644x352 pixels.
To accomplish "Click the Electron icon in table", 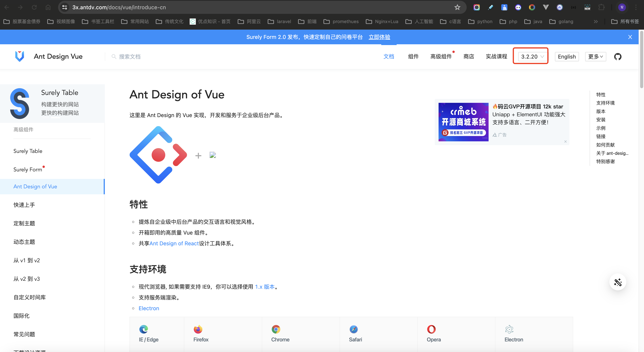I will click(x=509, y=329).
